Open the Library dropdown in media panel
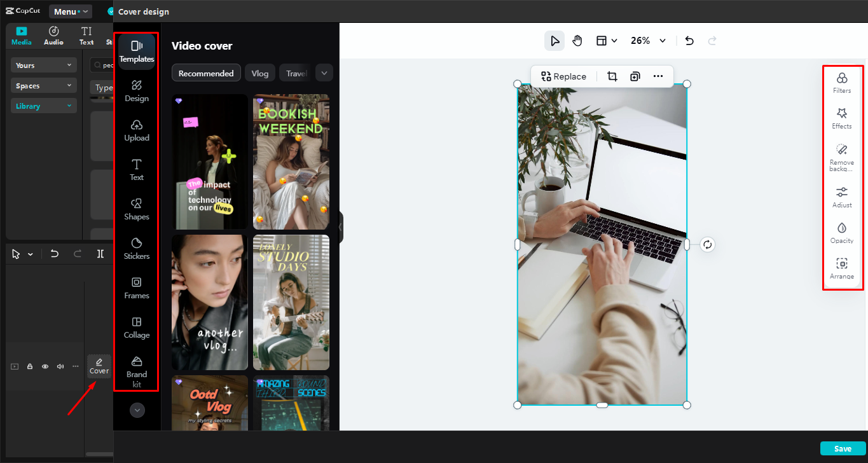Screen dimensions: 868x463 tap(43, 106)
